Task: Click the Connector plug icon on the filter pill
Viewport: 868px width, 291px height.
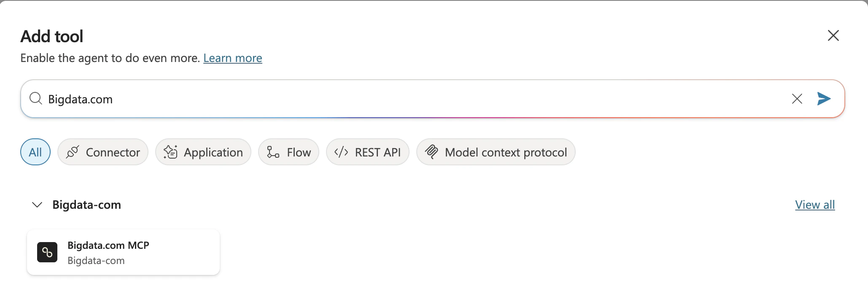Action: (73, 152)
